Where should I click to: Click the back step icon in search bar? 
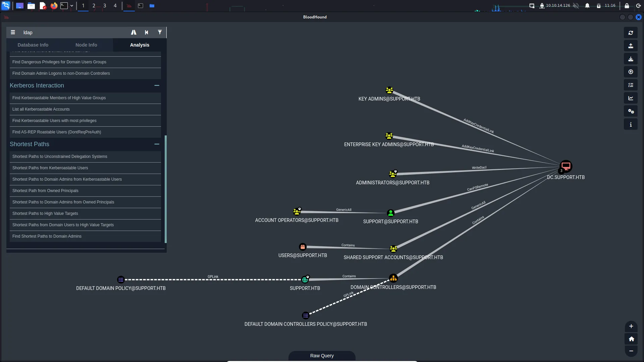(147, 33)
